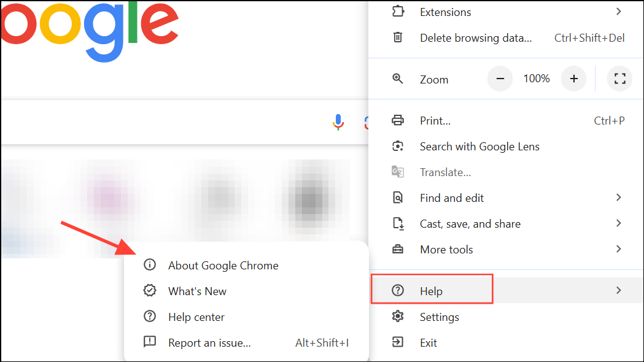Choose Delete browsing data... menu entry
Viewport: 644px width, 362px height.
(x=506, y=38)
